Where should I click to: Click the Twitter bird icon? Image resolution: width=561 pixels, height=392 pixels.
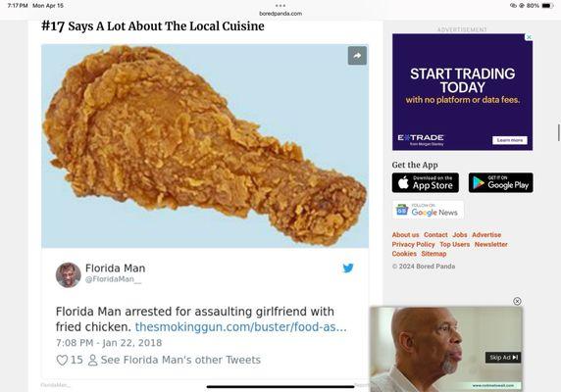click(348, 268)
